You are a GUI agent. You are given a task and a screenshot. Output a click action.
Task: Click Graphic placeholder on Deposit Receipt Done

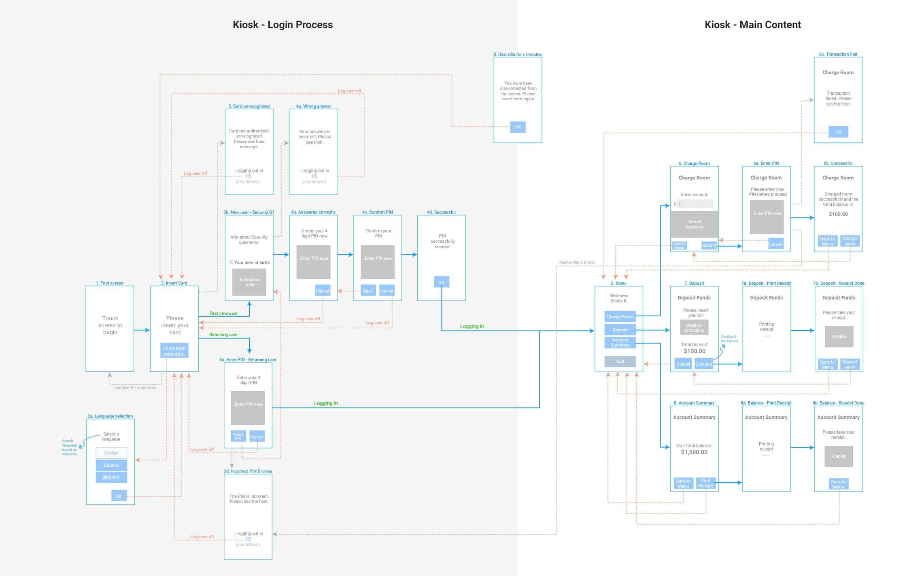pos(839,337)
